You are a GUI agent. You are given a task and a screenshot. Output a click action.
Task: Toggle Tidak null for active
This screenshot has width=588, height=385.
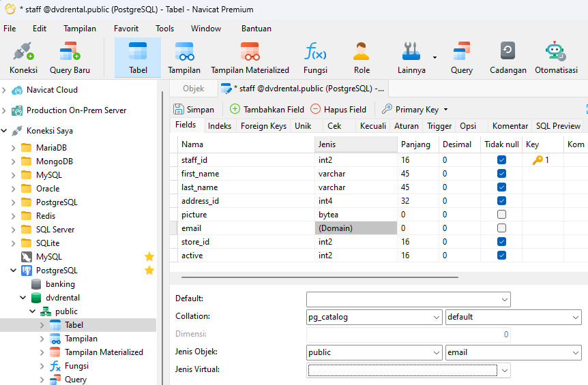tap(501, 256)
